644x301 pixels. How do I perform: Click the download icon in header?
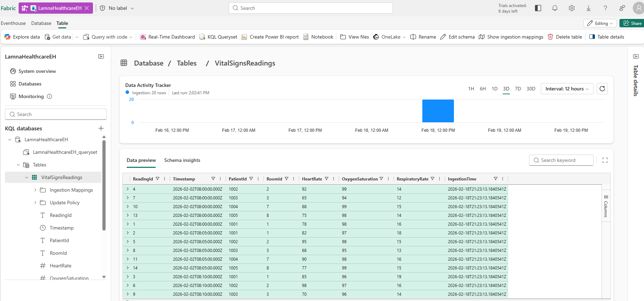point(589,8)
